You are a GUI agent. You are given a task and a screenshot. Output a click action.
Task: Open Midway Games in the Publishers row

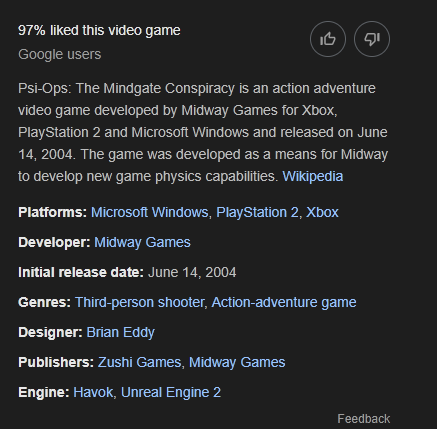pos(237,362)
